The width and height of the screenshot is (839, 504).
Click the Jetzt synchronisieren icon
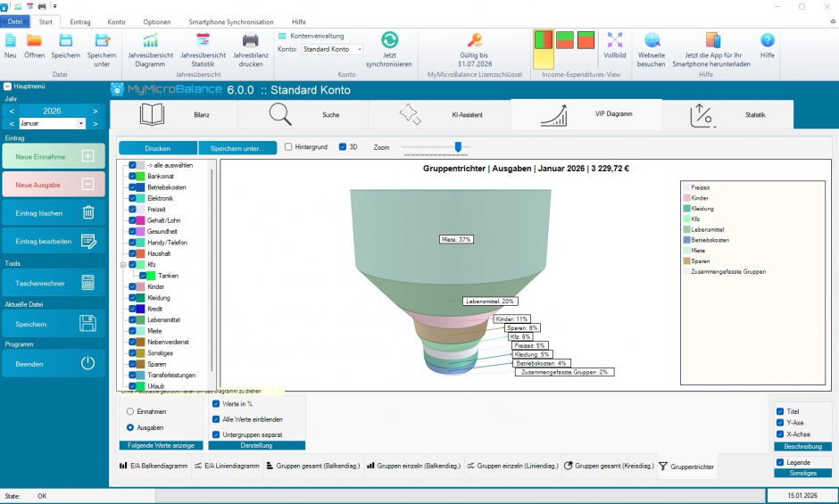(x=389, y=40)
